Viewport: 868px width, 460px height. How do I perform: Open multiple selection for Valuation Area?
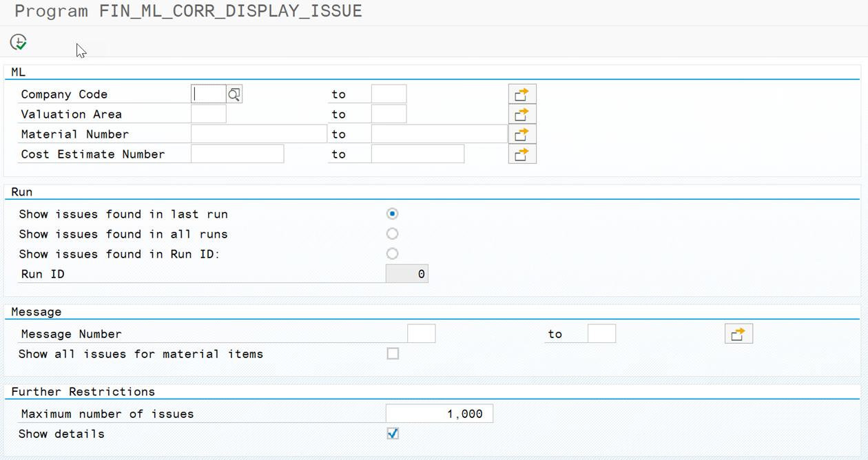tap(521, 114)
